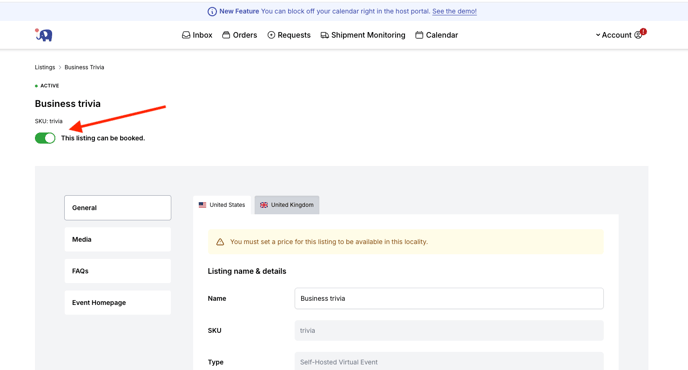Click the price warning triangle icon
The image size is (688, 370).
(220, 242)
